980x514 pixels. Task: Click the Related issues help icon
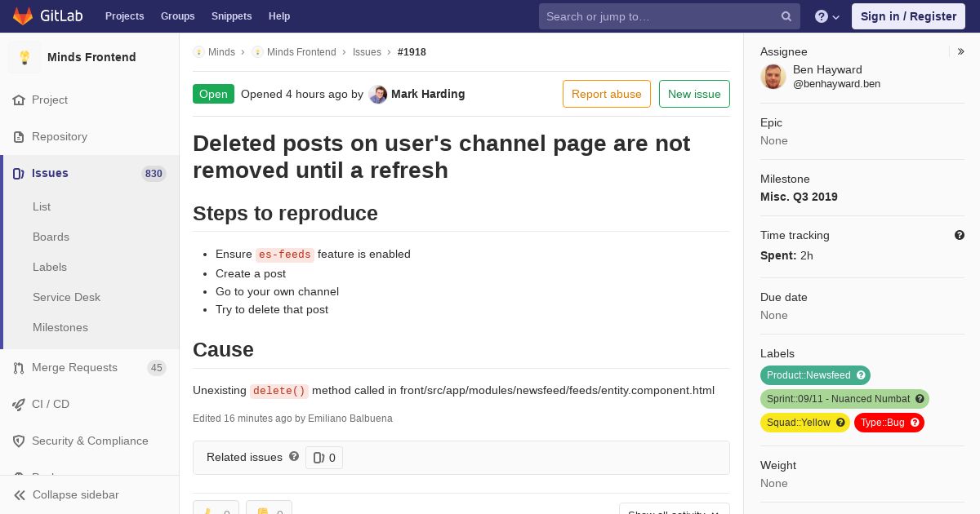pos(294,457)
